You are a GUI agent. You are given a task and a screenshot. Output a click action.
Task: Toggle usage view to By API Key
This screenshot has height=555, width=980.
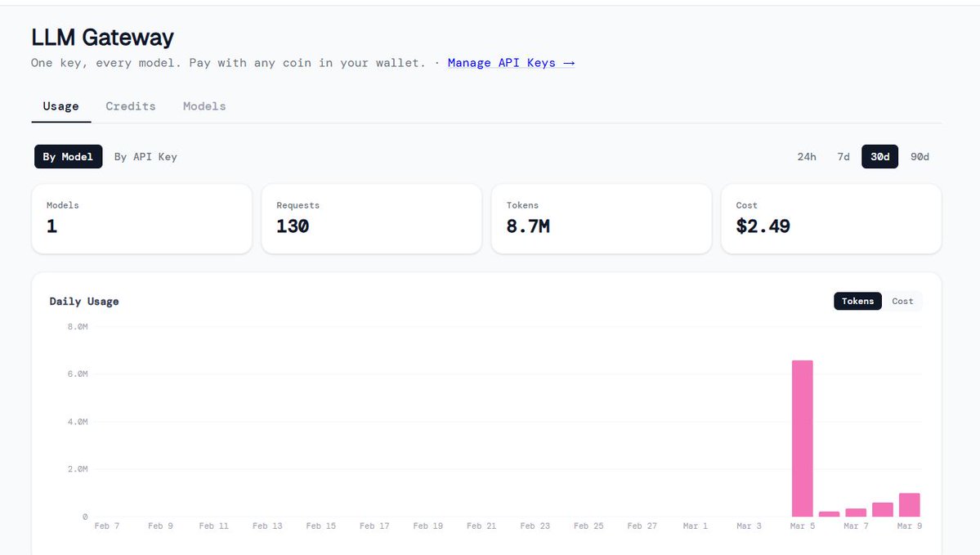[145, 156]
